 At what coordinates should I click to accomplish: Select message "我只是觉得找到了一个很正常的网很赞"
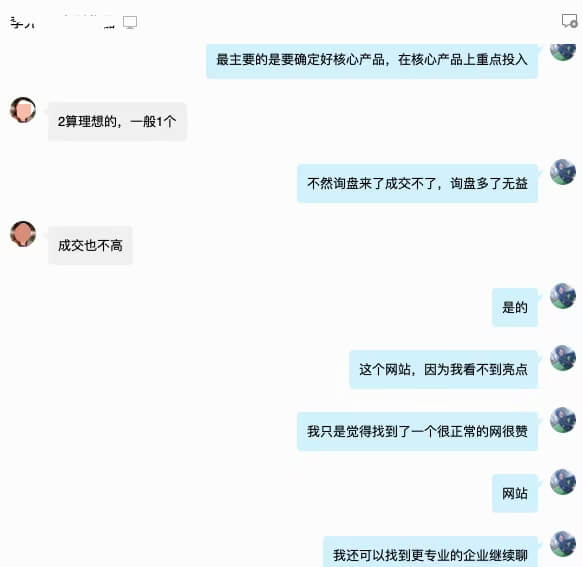[417, 432]
